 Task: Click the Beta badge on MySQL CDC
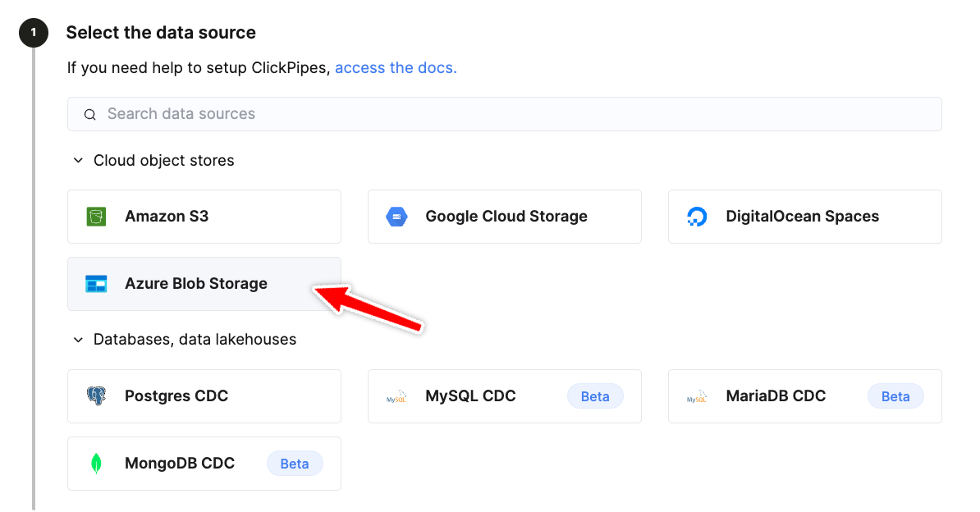click(x=595, y=395)
